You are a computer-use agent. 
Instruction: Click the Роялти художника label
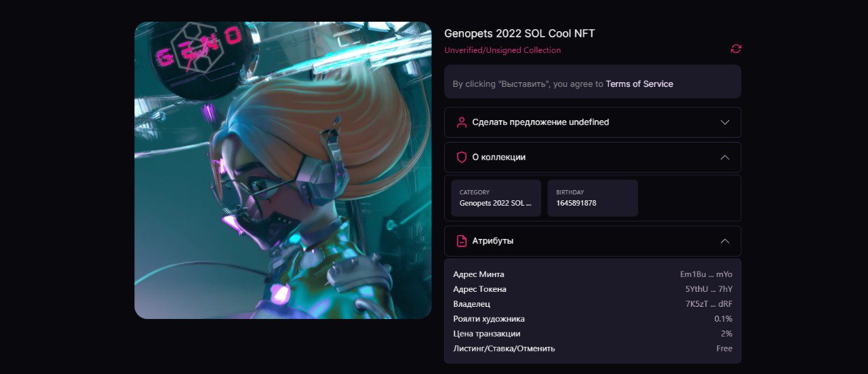(x=489, y=319)
